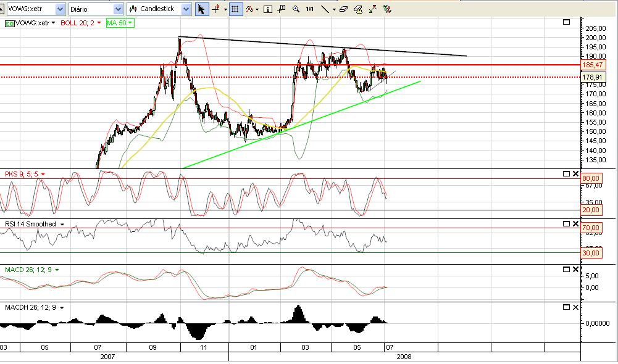Click the green EO icon beside VOWG:xetr

coord(9,23)
